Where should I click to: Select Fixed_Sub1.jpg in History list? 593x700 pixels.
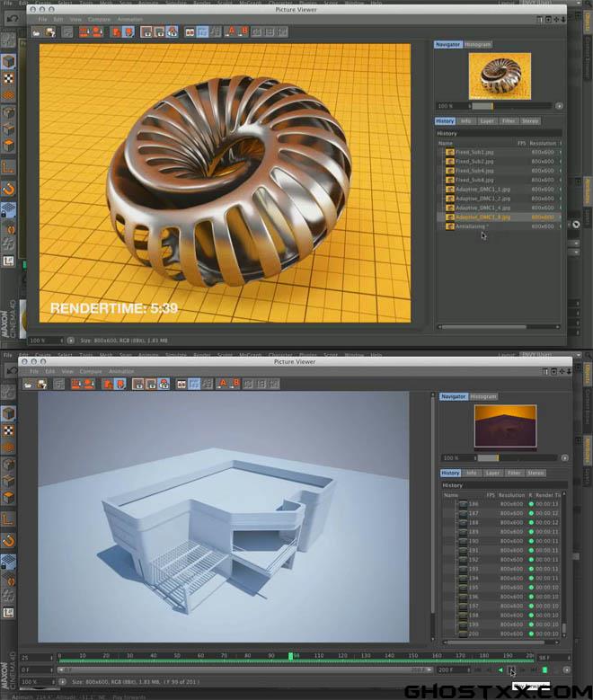click(x=500, y=152)
